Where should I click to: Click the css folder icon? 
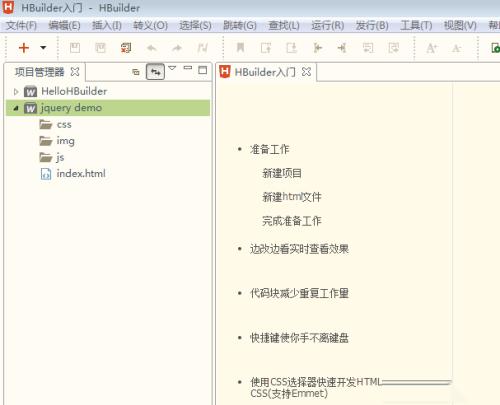(x=46, y=125)
